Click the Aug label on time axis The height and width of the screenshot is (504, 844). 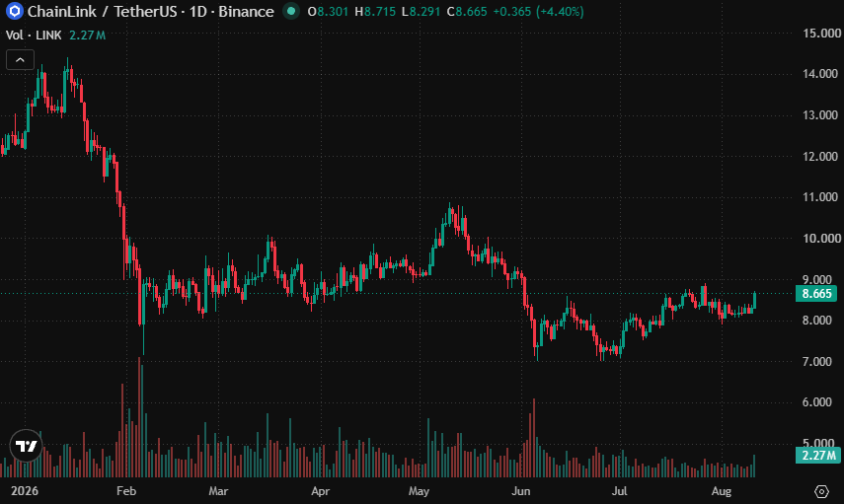(722, 491)
